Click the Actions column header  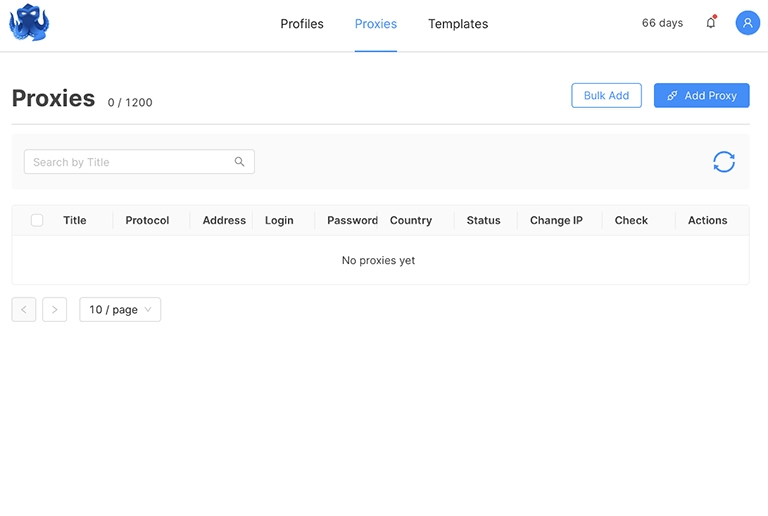pos(707,220)
